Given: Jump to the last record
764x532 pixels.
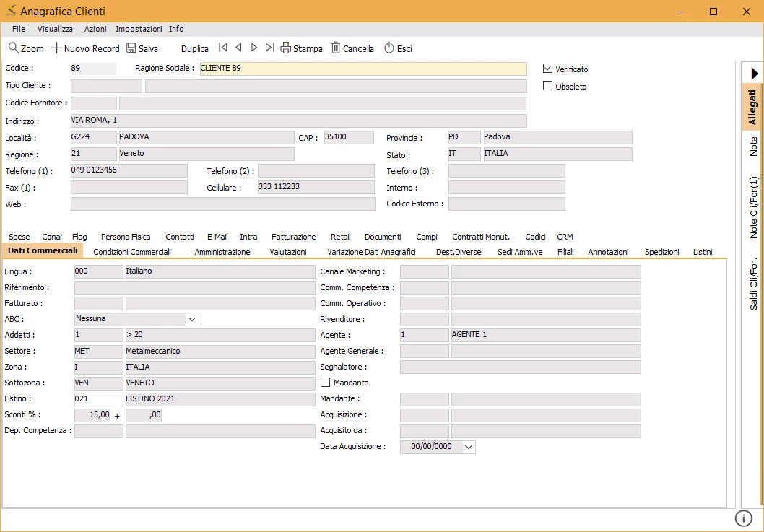Looking at the screenshot, I should [x=269, y=47].
